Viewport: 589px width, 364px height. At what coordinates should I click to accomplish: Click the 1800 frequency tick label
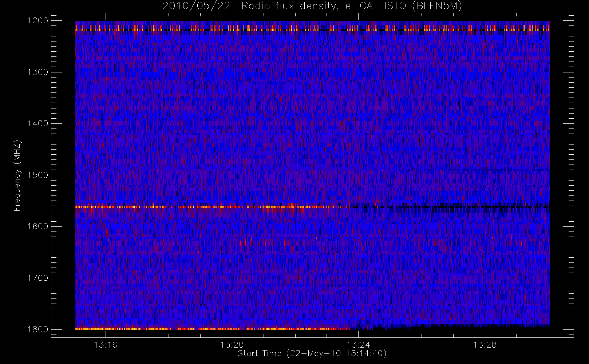(38, 329)
